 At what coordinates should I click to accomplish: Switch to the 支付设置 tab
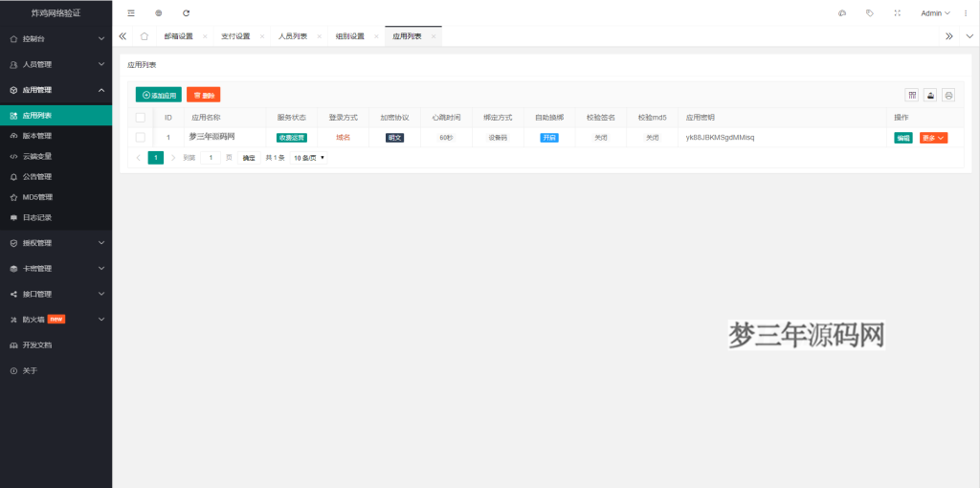tap(235, 36)
